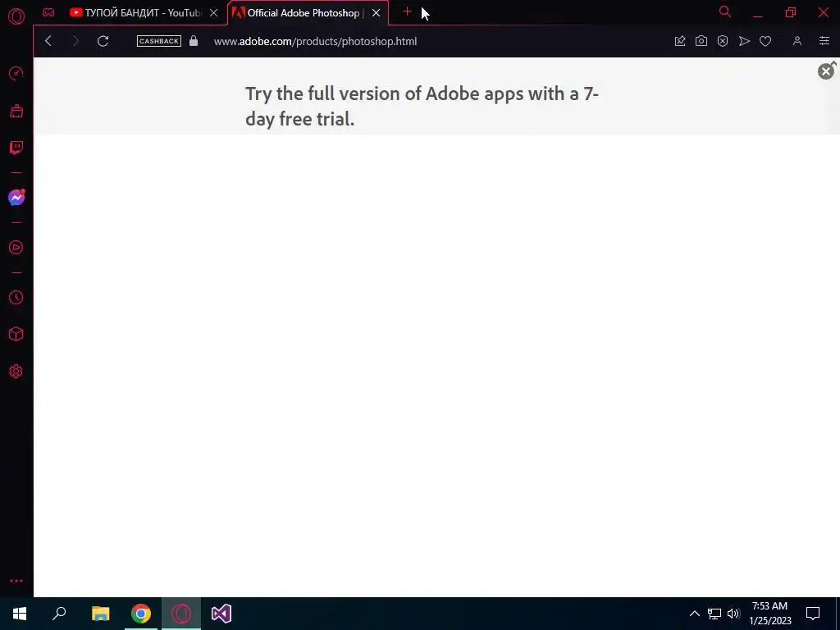
Task: Close the Adobe free trial banner
Action: click(825, 71)
